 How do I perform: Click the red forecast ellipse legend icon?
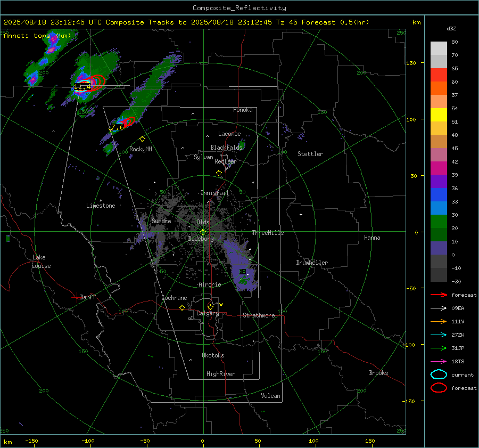[x=439, y=388]
